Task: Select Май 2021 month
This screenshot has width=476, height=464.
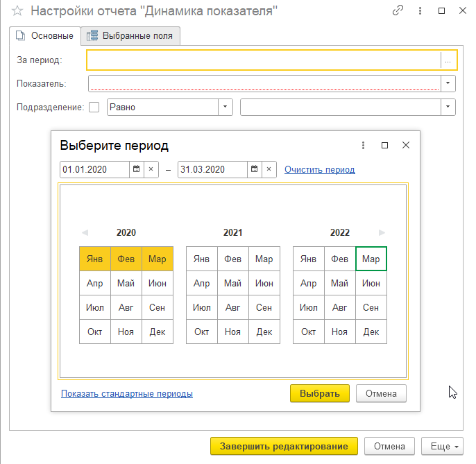Action: point(233,283)
